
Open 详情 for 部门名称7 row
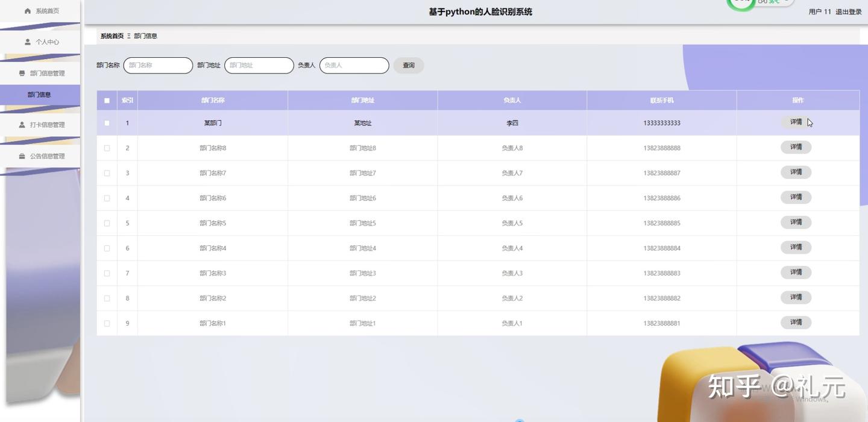tap(796, 172)
